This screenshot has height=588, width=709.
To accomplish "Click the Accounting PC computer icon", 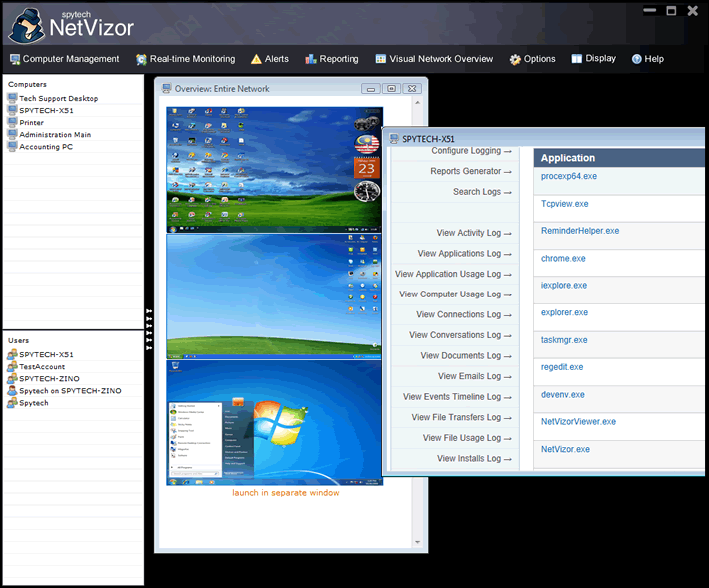I will pos(13,147).
